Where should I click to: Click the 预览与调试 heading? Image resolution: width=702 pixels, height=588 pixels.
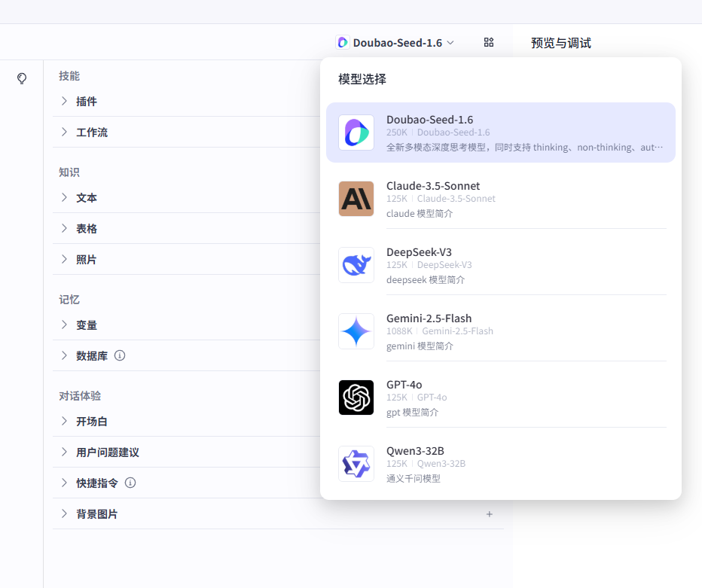[561, 43]
